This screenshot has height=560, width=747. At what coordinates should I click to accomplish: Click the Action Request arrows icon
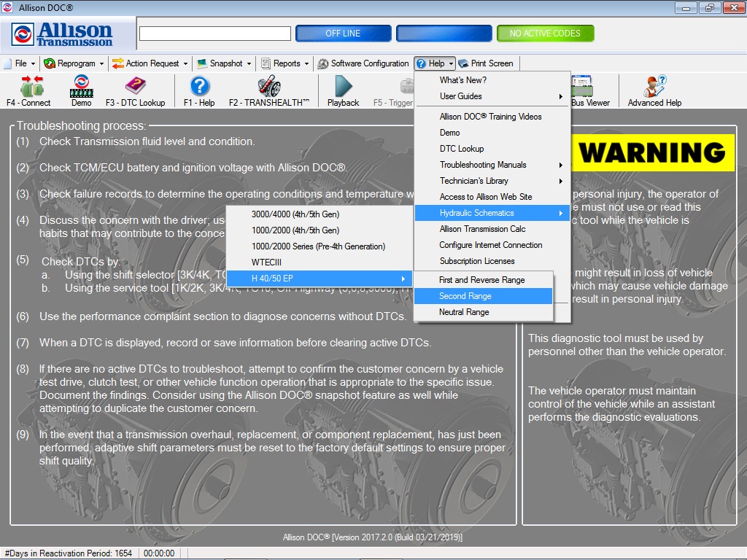pyautogui.click(x=117, y=63)
